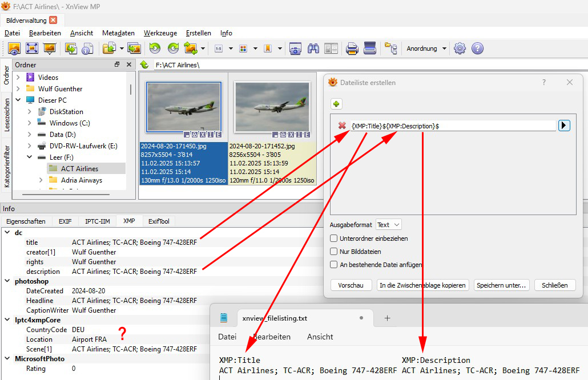
Task: Open dropdown arrow next to rating icon
Action: tap(231, 48)
